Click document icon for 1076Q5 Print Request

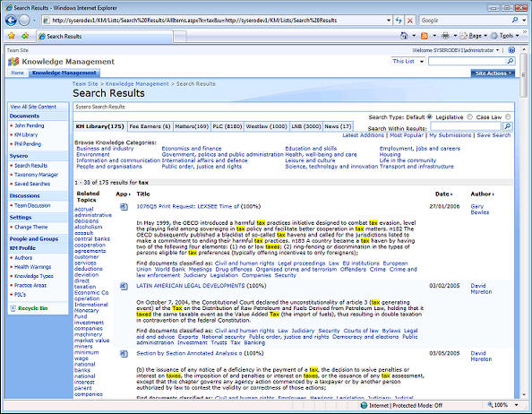click(x=124, y=207)
